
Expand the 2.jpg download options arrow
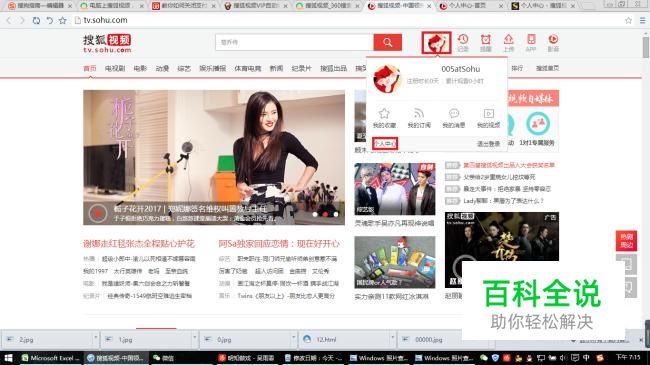tap(95, 338)
